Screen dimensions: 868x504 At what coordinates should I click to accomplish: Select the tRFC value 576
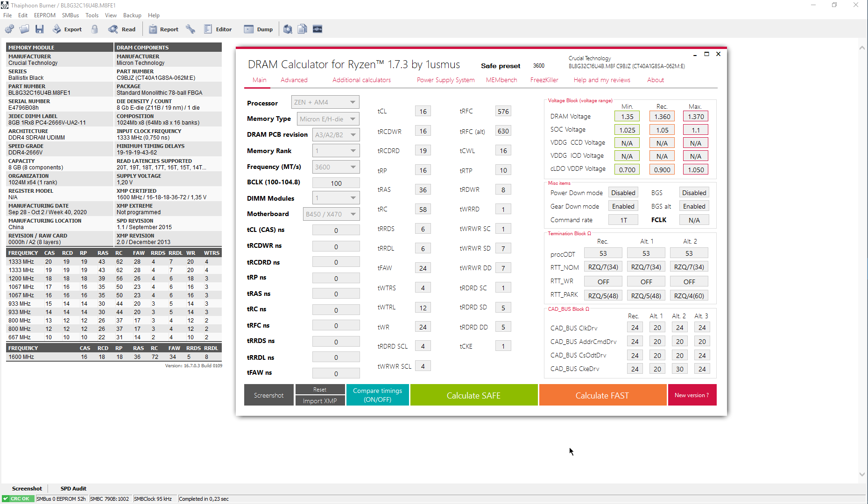(x=503, y=112)
